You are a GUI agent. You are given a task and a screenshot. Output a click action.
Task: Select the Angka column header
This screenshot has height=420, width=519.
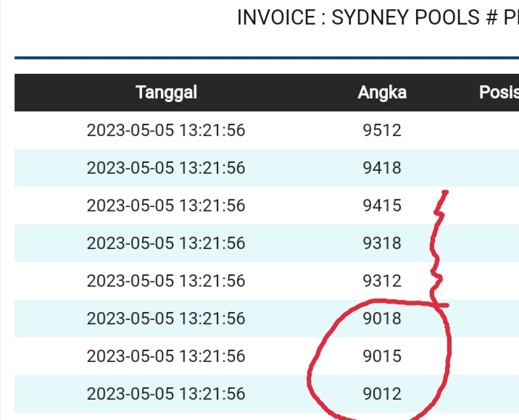pos(382,93)
